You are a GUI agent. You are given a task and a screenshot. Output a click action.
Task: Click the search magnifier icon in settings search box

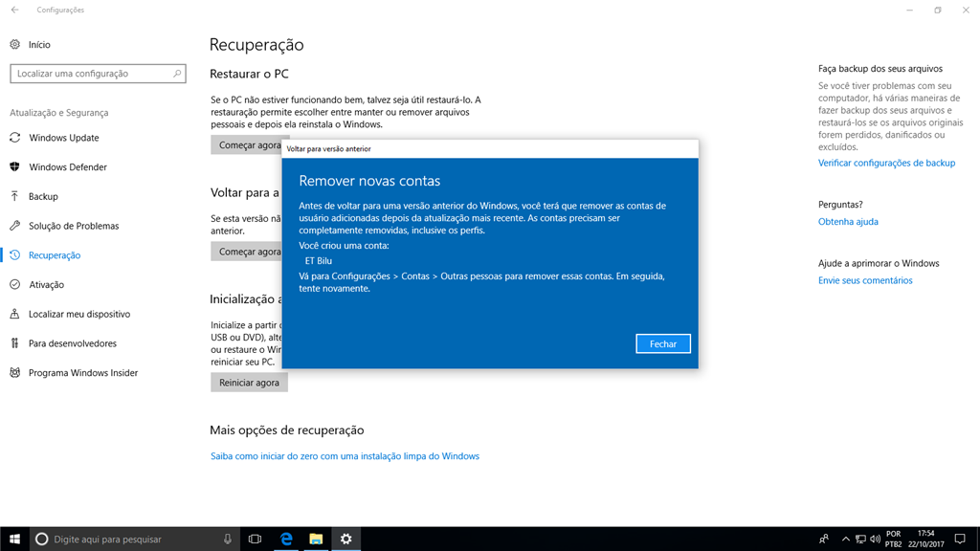177,74
